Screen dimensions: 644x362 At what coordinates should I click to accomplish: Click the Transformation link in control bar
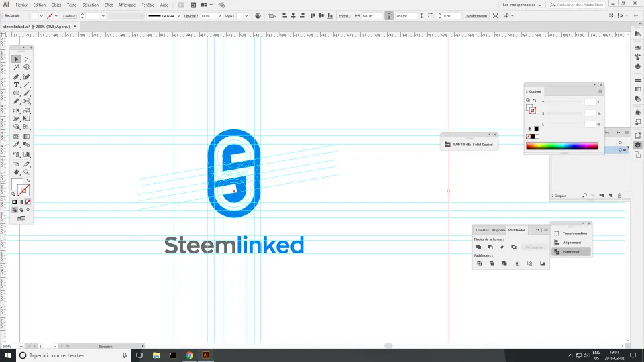pyautogui.click(x=476, y=16)
